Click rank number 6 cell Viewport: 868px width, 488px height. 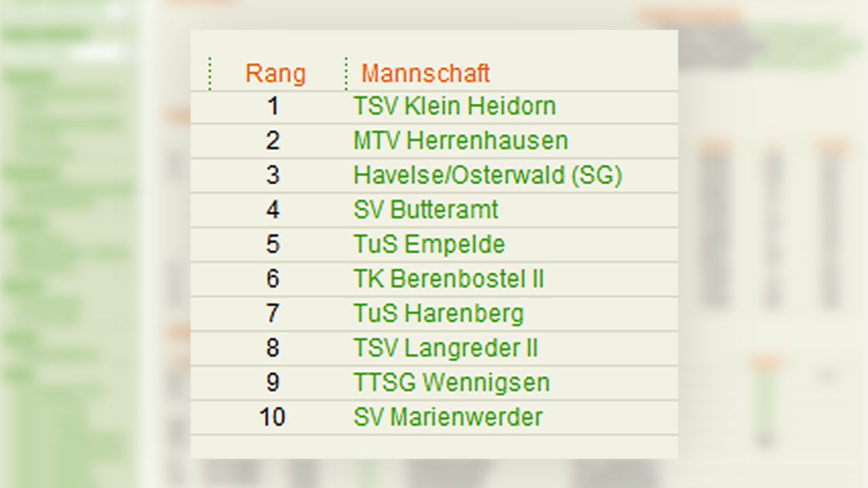point(273,279)
